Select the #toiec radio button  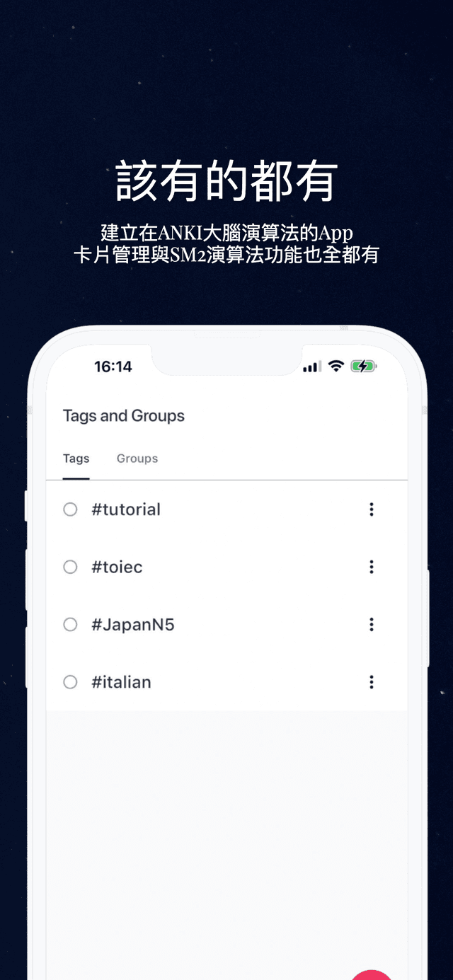tap(70, 567)
